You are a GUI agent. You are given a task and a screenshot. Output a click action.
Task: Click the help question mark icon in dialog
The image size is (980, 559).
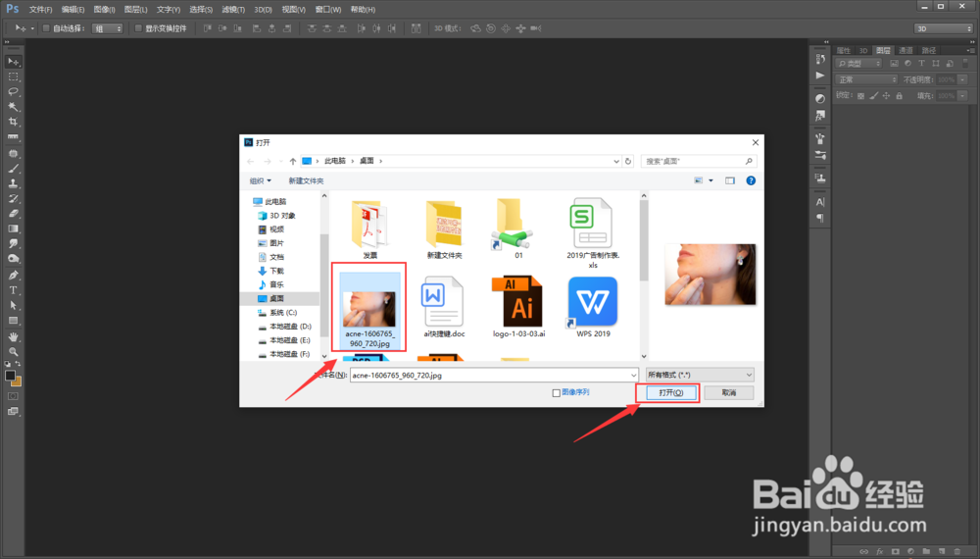click(751, 180)
